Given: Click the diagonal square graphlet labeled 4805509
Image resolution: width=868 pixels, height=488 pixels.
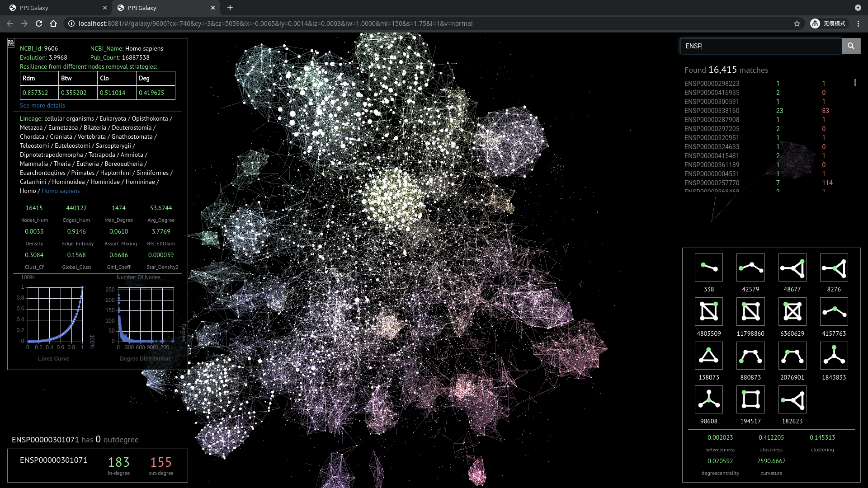Looking at the screenshot, I should coord(708,312).
